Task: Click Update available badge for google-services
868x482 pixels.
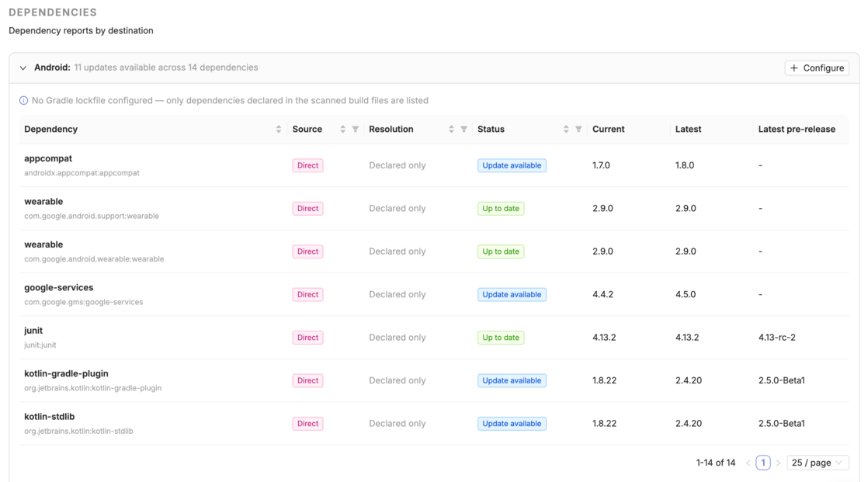Action: (x=512, y=294)
